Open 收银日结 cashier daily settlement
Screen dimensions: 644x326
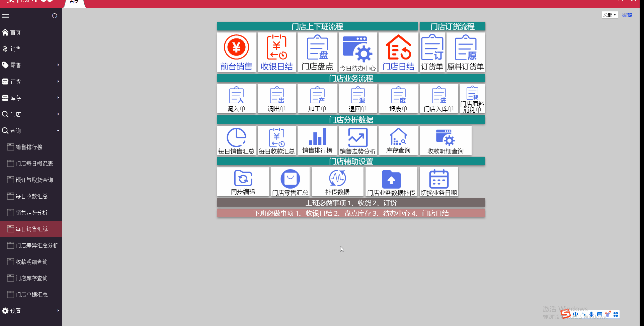tap(277, 52)
